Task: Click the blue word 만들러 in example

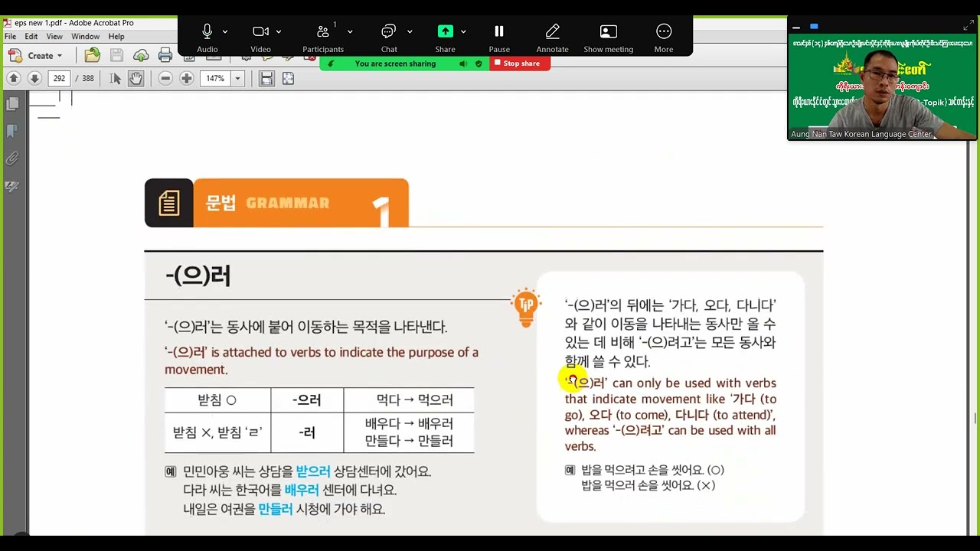Action: (x=276, y=509)
